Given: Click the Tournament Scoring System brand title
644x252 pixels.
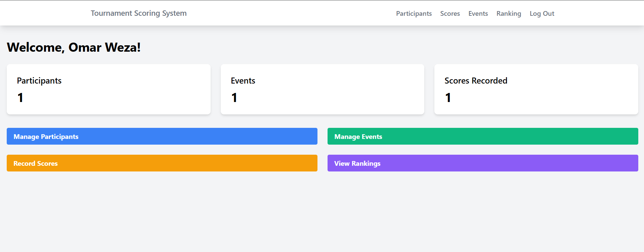Looking at the screenshot, I should pos(138,13).
